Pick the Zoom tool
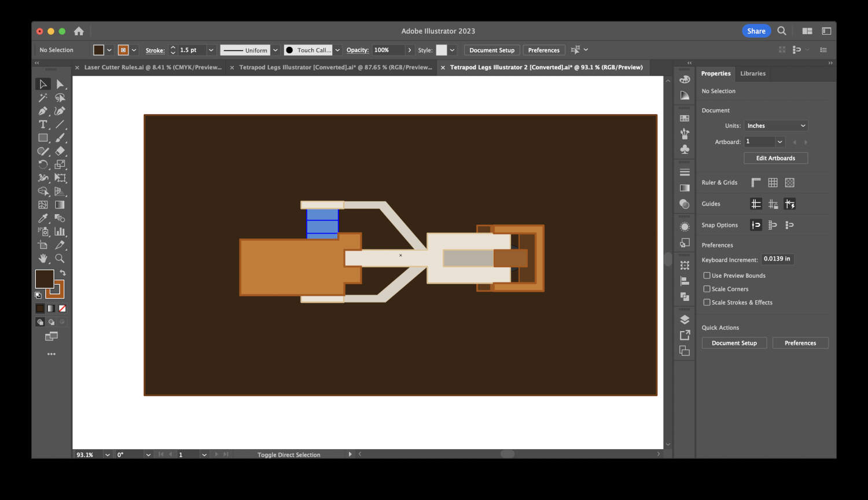 (x=60, y=258)
